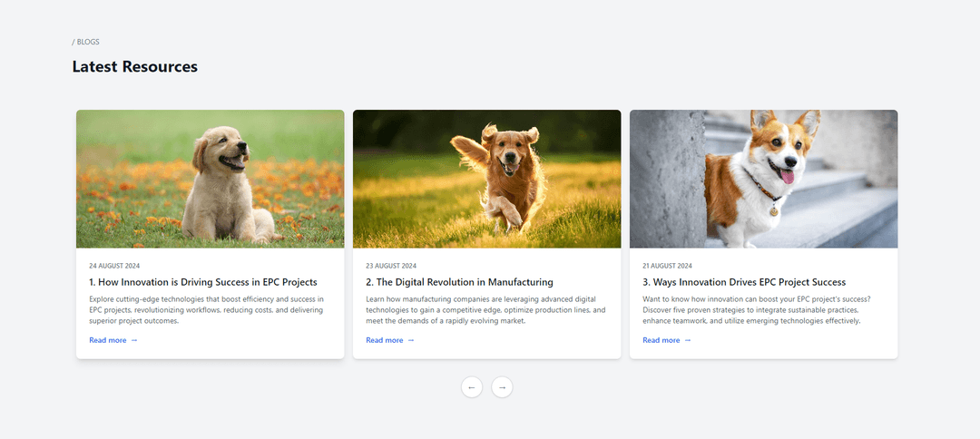Click arrow icon beside Read more in Digital Revolution card
Image resolution: width=980 pixels, height=439 pixels.
[411, 340]
